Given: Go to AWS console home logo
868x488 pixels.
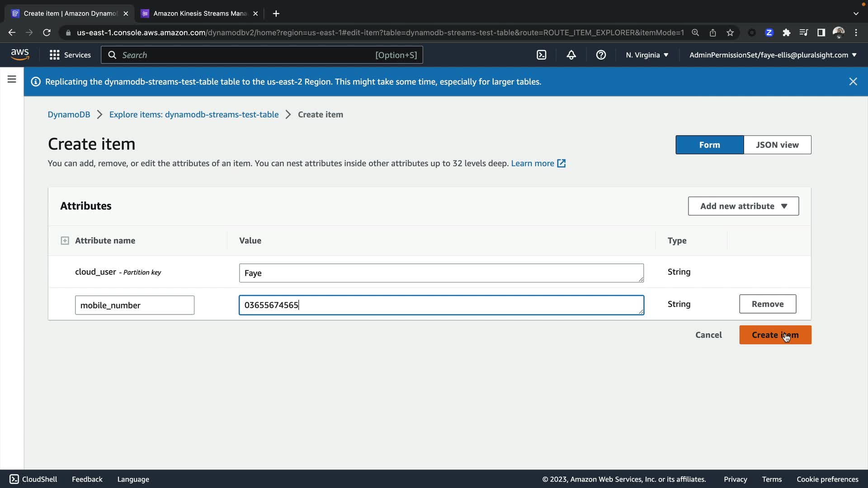Looking at the screenshot, I should (x=20, y=54).
